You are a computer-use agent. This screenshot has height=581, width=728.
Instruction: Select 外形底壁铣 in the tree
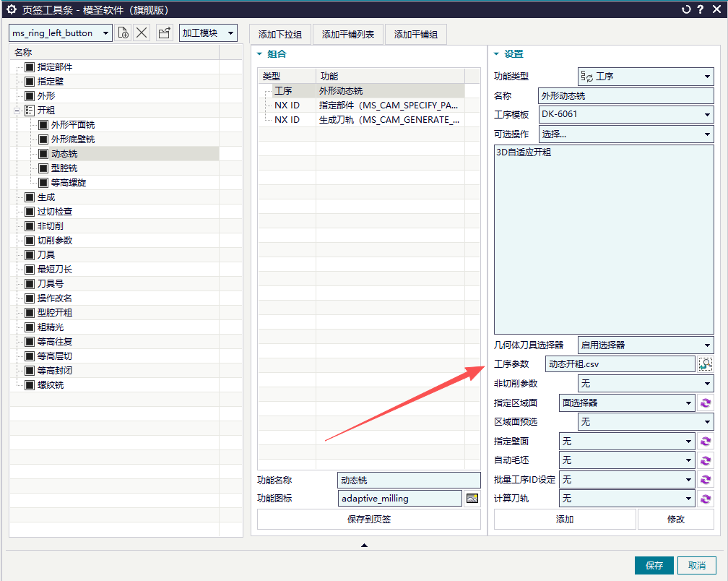tap(73, 139)
